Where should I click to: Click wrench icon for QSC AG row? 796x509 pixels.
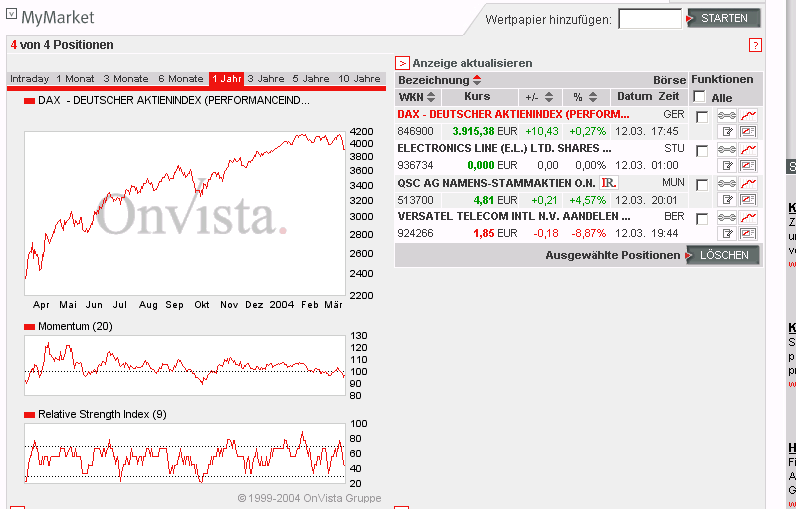(x=726, y=183)
